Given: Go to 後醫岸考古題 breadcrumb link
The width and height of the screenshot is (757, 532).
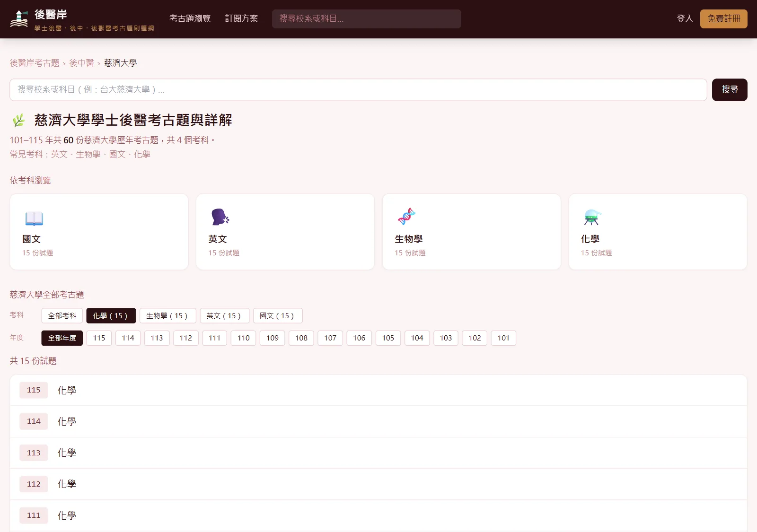Looking at the screenshot, I should (x=35, y=63).
